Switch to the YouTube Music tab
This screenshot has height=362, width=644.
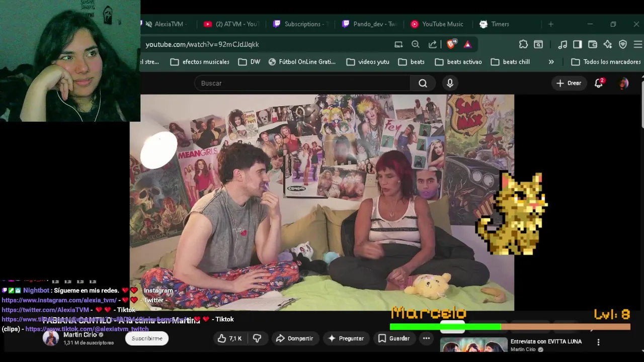point(438,24)
